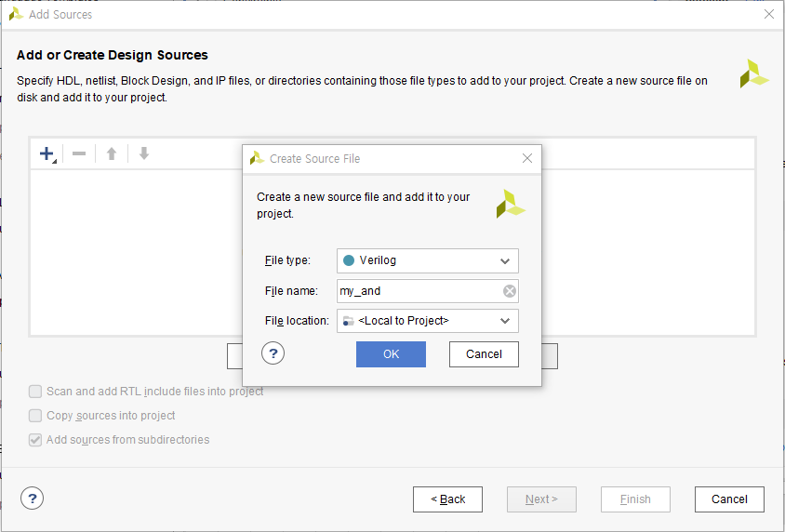Viewport: 785px width, 532px height.
Task: Click the Move Up arrow icon
Action: point(112,153)
